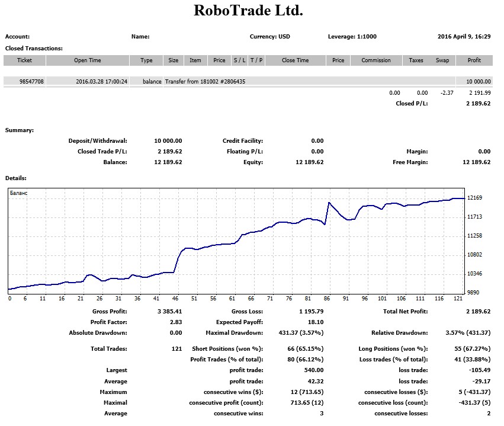Click the Total Net Profit: label
504x426 pixels.
click(x=405, y=312)
